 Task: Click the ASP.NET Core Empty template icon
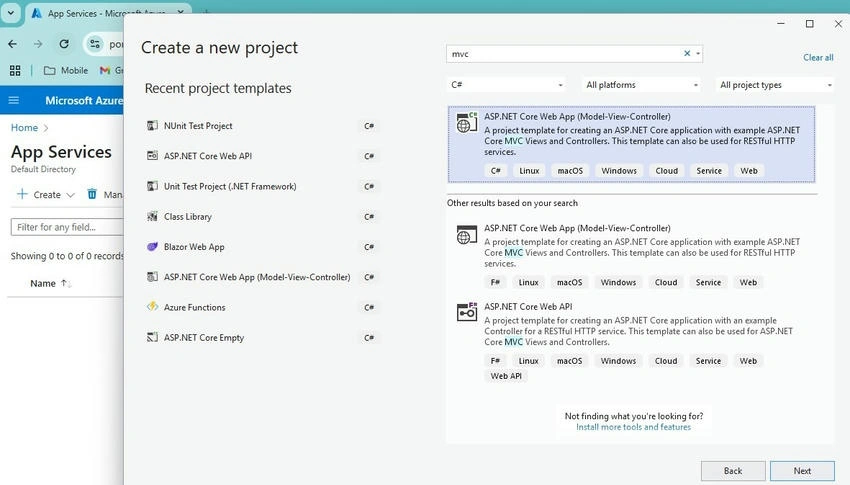(152, 337)
